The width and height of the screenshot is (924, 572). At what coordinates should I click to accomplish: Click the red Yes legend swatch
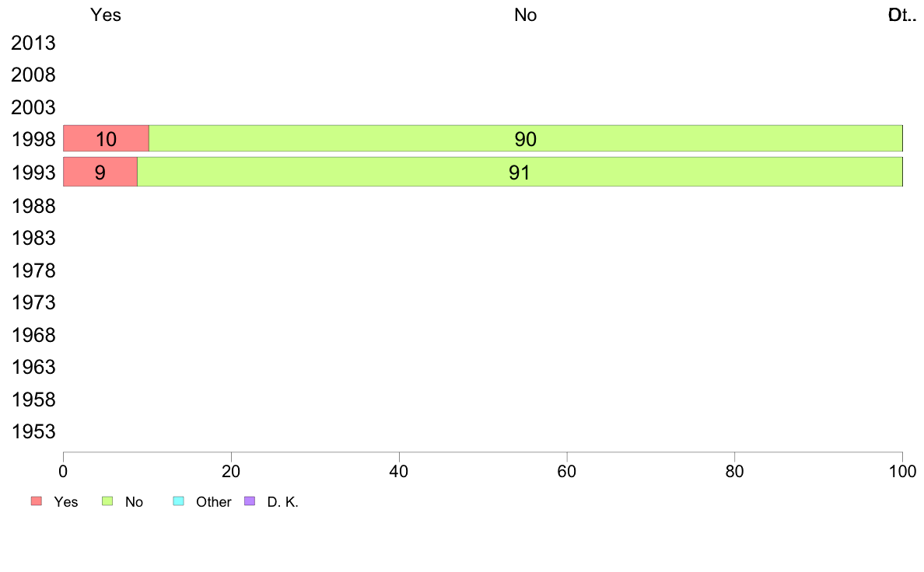pyautogui.click(x=36, y=501)
